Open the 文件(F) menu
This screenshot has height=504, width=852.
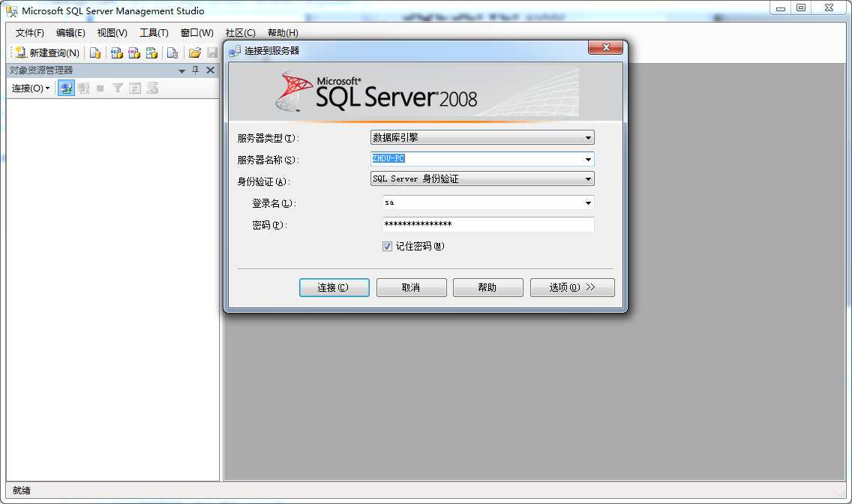tap(29, 32)
